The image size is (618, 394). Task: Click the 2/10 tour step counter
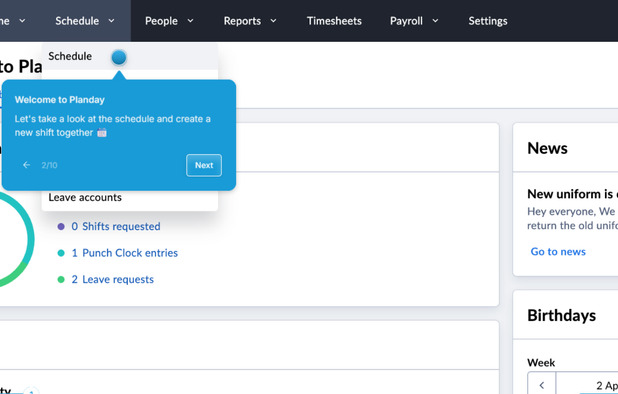(x=49, y=165)
